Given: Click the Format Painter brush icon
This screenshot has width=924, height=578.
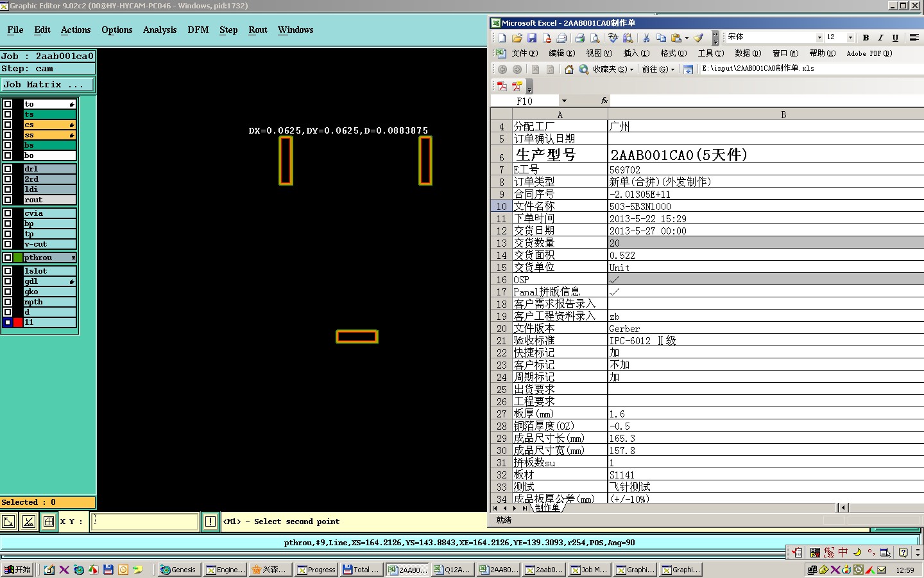Looking at the screenshot, I should click(699, 38).
